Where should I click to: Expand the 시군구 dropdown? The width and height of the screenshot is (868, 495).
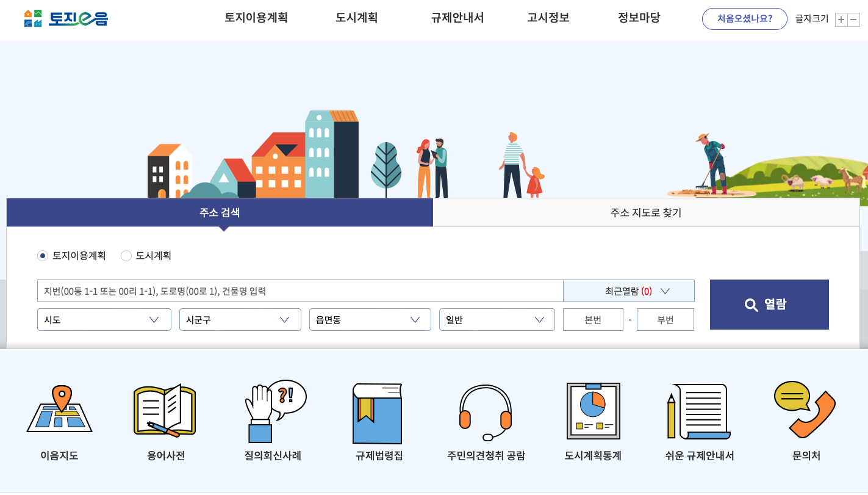[x=240, y=319]
